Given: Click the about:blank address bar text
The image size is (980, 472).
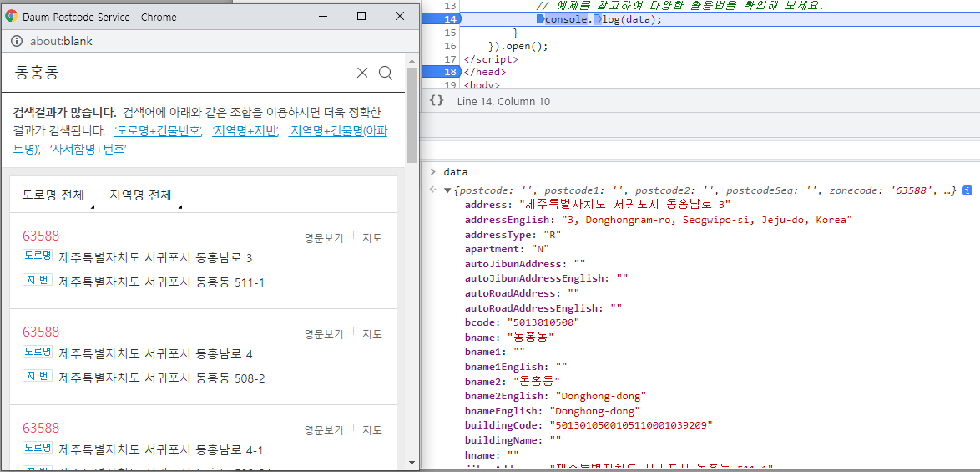Looking at the screenshot, I should pyautogui.click(x=61, y=41).
